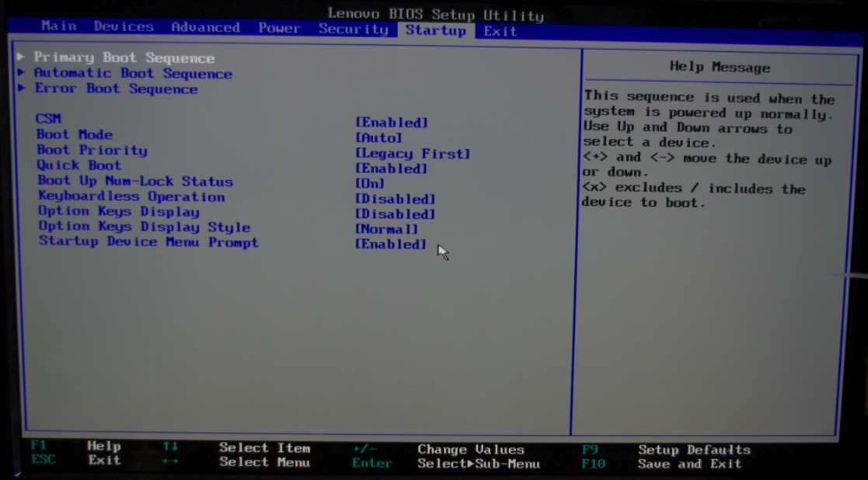Open Automatic Boot Sequence submenu
This screenshot has height=480, width=868.
tap(133, 73)
